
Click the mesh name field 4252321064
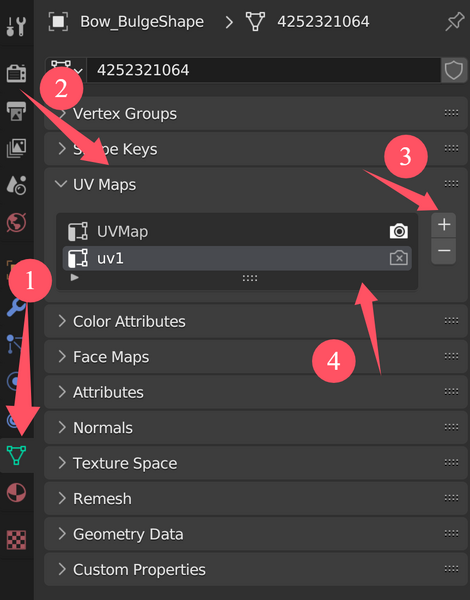264,70
